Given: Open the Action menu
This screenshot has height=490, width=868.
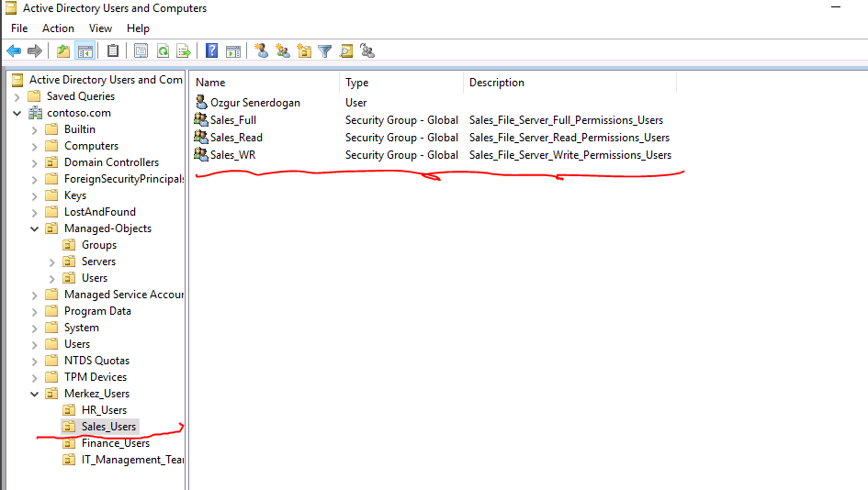Looking at the screenshot, I should click(58, 28).
